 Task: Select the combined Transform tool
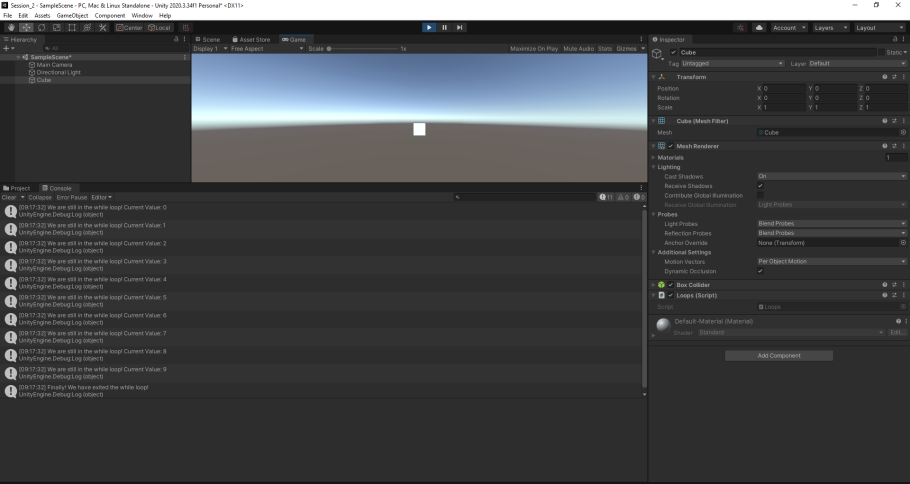[87, 27]
